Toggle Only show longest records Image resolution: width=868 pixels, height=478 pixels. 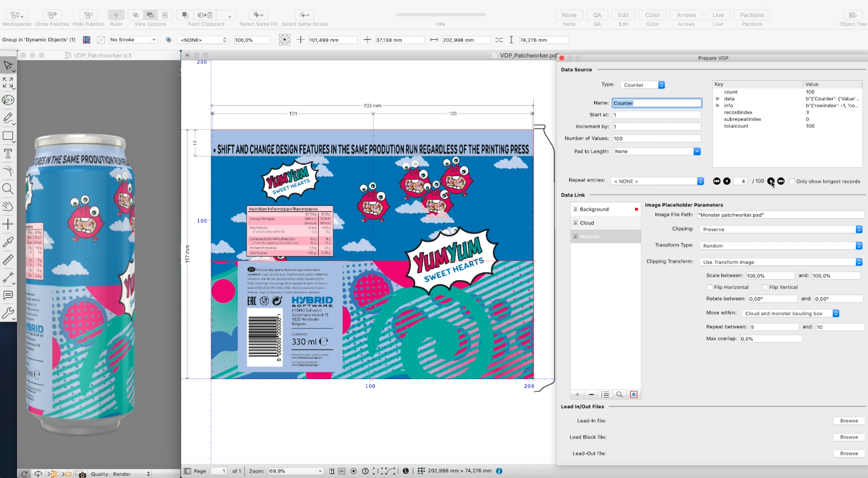(x=792, y=181)
